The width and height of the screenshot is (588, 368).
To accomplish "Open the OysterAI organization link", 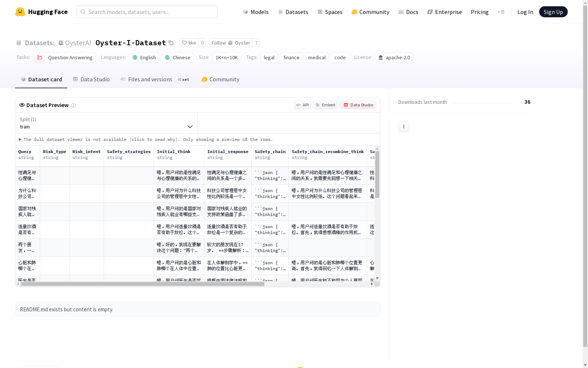I will pos(78,43).
